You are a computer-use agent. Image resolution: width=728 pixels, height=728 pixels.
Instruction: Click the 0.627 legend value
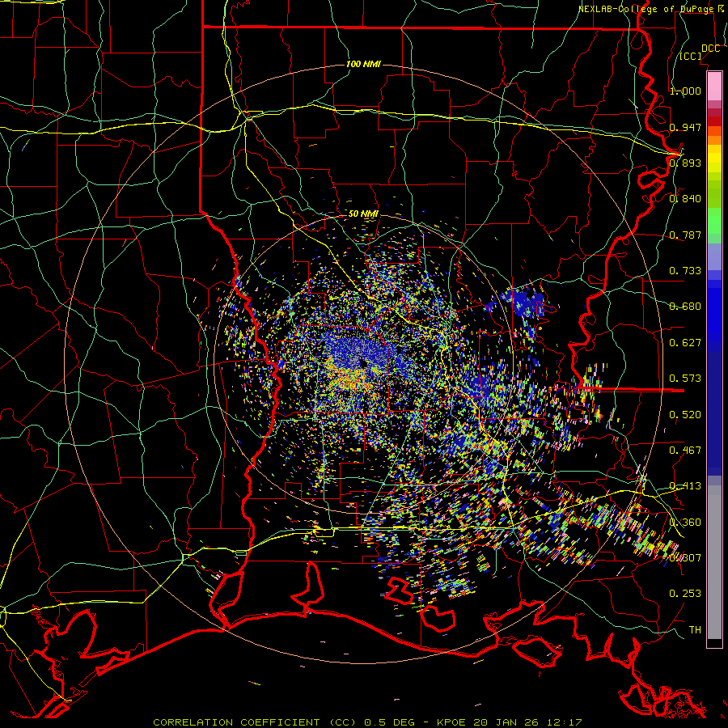[x=685, y=342]
